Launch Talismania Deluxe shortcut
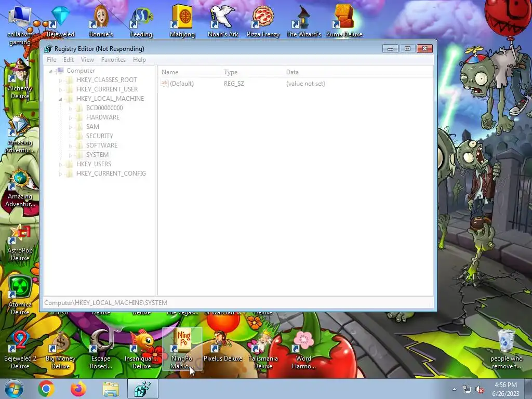Screen dimensions: 532x399 click(x=263, y=350)
